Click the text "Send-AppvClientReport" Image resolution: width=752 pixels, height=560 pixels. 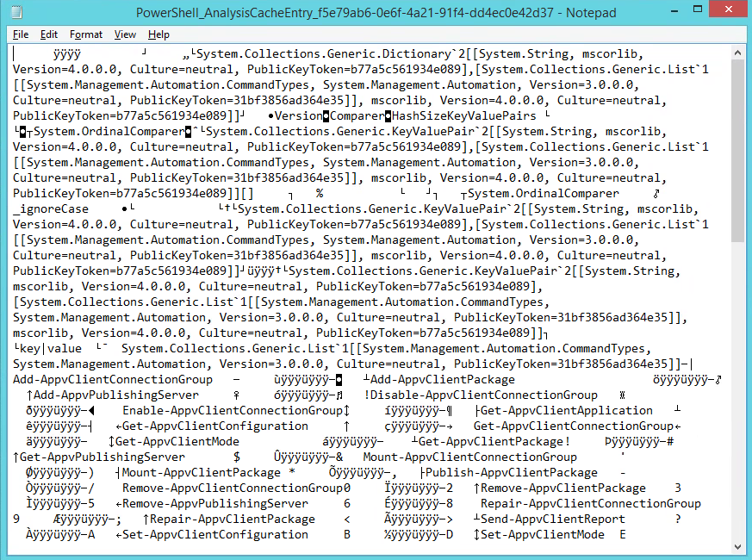[553, 520]
